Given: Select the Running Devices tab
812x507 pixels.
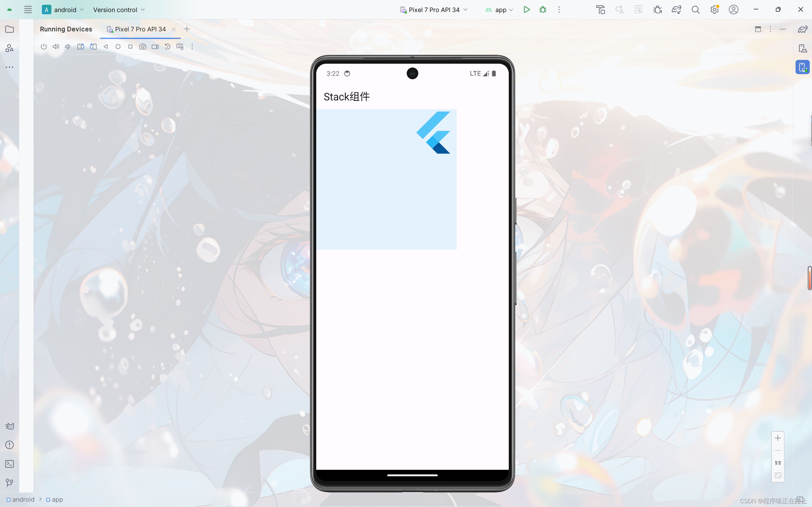Looking at the screenshot, I should (x=66, y=29).
